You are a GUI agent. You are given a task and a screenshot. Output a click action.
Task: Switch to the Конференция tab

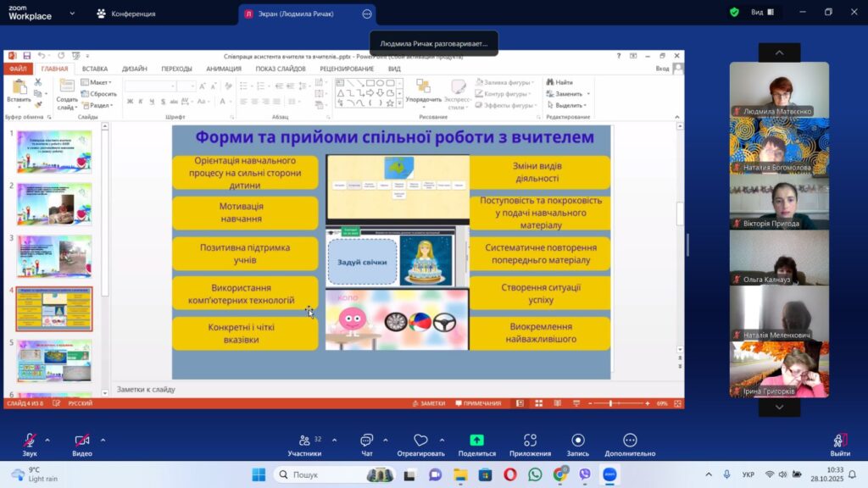[x=125, y=14]
